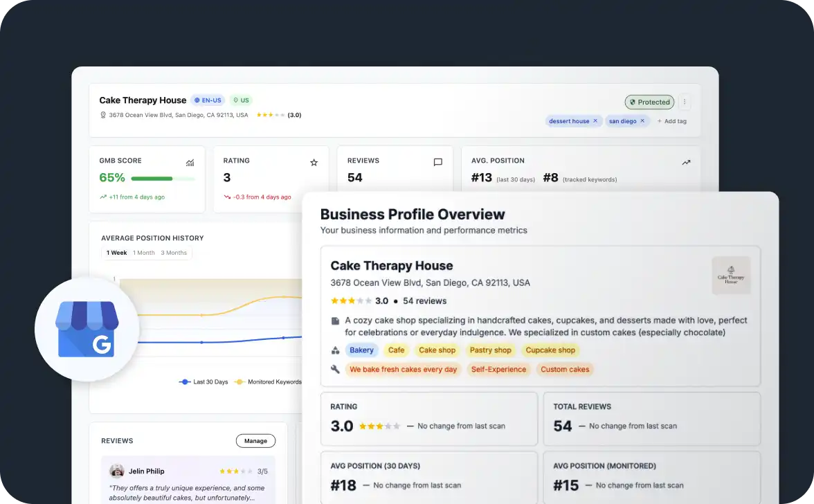Viewport: 814px width, 504px height.
Task: Click the wrench icon beside the service attributes
Action: point(335,369)
